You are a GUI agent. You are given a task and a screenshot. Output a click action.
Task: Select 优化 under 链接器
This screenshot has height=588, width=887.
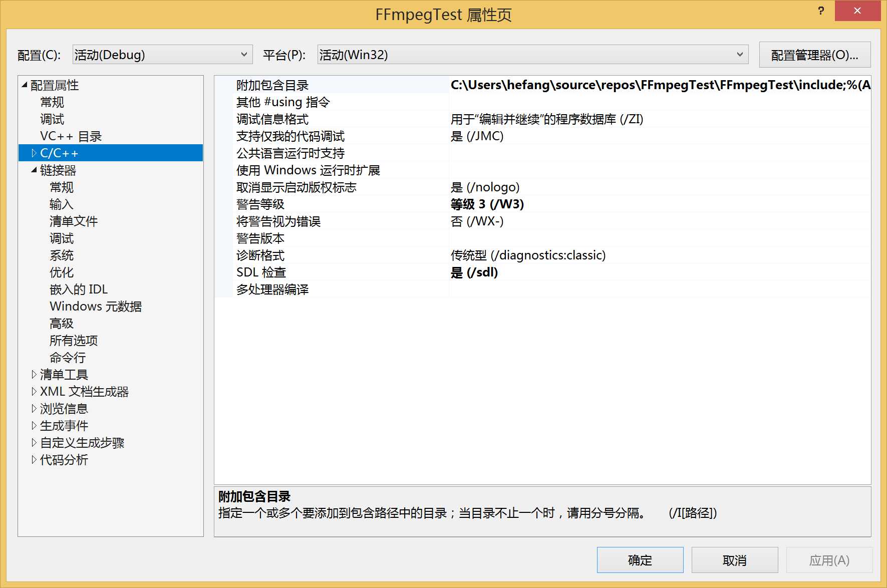[x=62, y=272]
